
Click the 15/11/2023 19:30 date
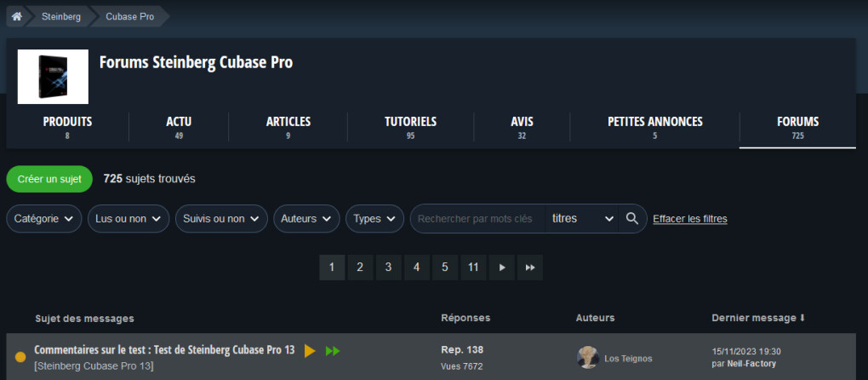pyautogui.click(x=746, y=352)
